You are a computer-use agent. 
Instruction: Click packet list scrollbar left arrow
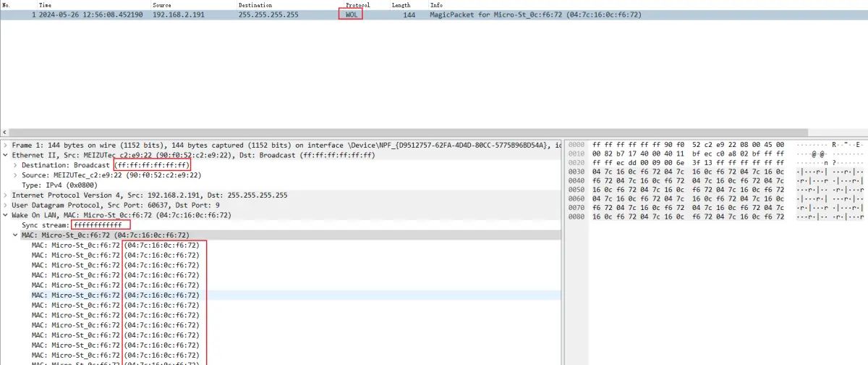(5, 133)
